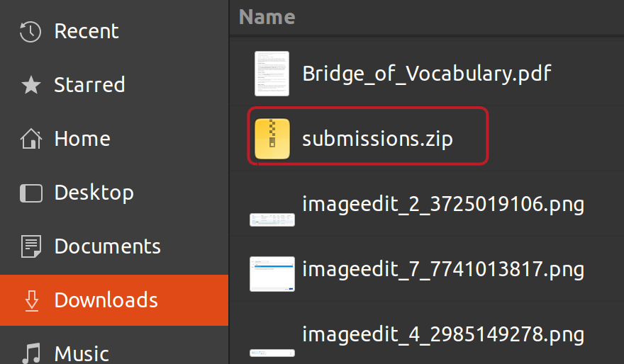Go to the Starred label
The image size is (624, 364).
click(x=89, y=85)
